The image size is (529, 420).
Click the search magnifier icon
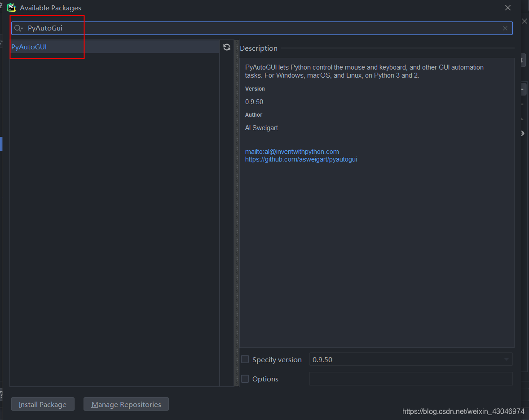(18, 28)
